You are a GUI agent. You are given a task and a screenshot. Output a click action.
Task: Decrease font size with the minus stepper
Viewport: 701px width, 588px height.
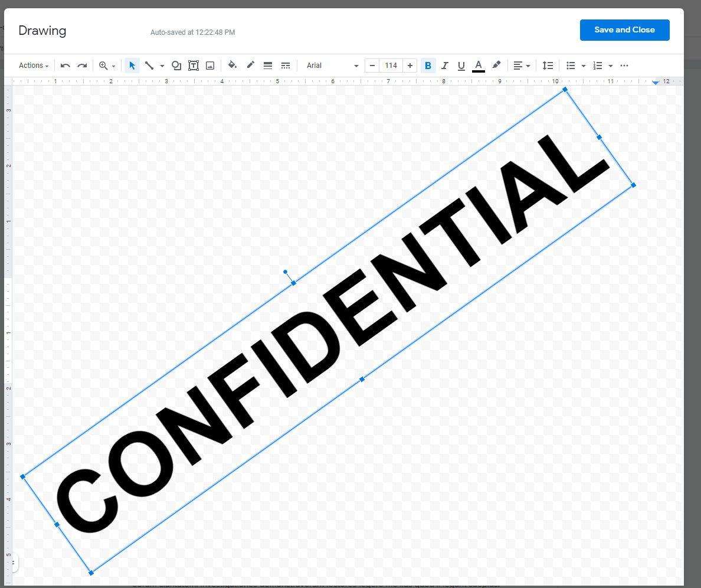(x=372, y=66)
